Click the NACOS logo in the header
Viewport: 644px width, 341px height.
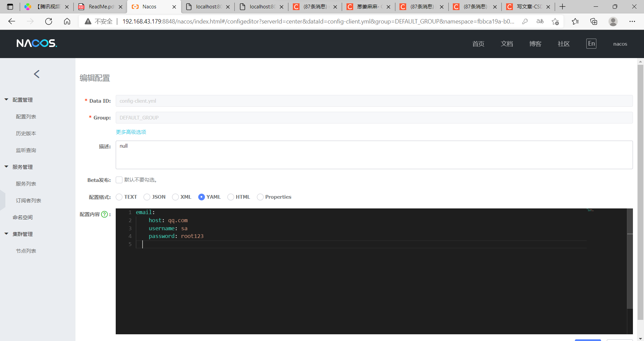click(x=37, y=43)
